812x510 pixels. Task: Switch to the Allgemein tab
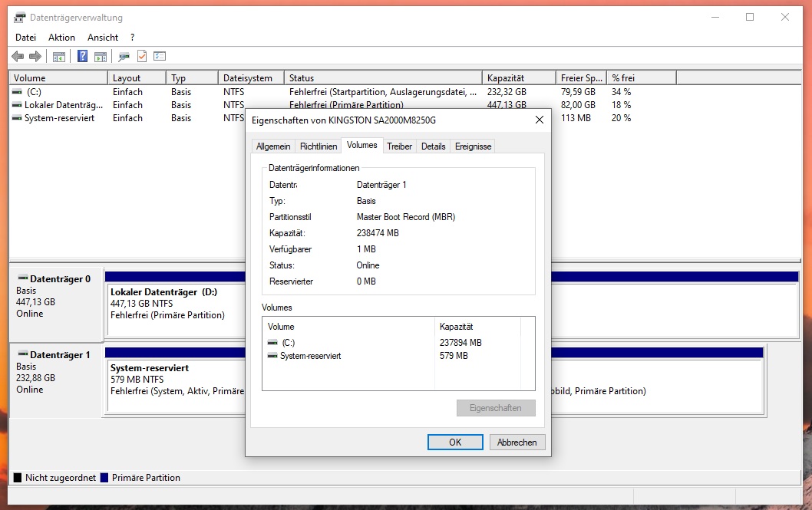tap(273, 146)
